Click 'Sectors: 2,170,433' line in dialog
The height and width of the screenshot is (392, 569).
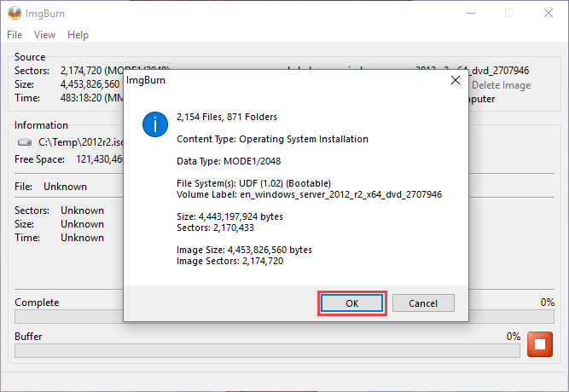click(x=215, y=228)
